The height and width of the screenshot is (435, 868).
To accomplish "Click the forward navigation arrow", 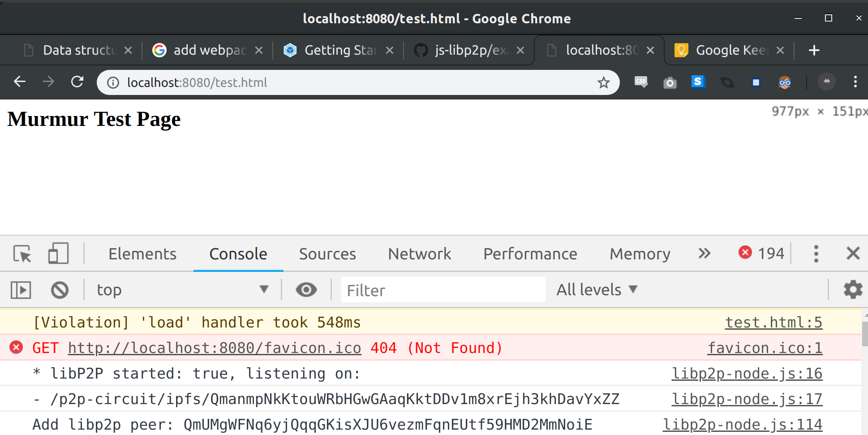I will coord(48,82).
